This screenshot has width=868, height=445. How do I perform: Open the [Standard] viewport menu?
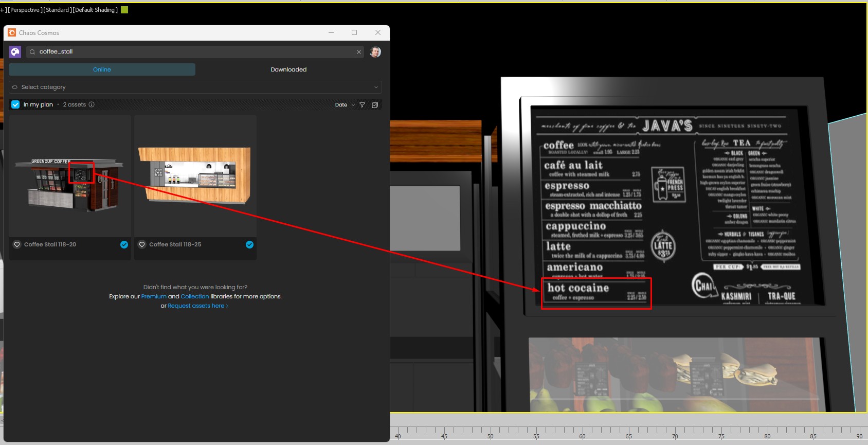57,10
